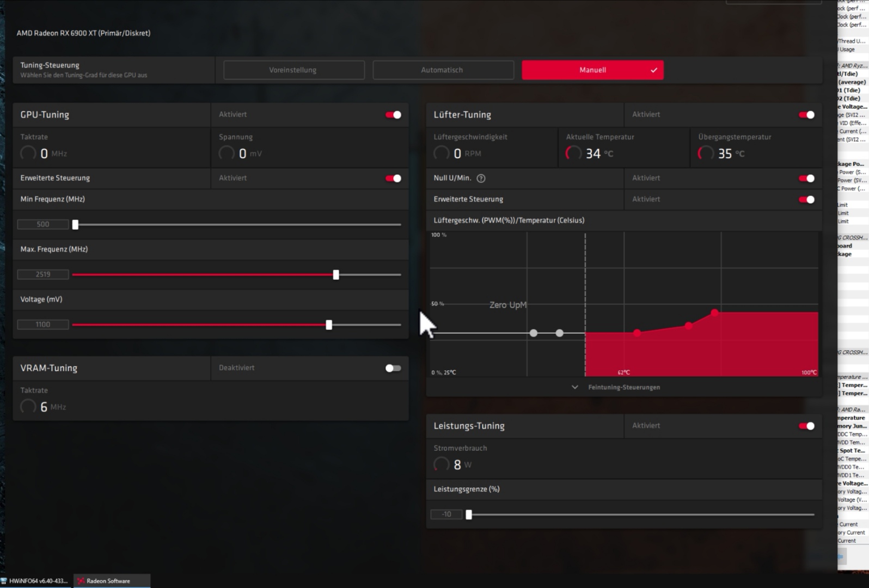Click the Voltage (mV) slider handle
The image size is (869, 588).
tap(329, 324)
